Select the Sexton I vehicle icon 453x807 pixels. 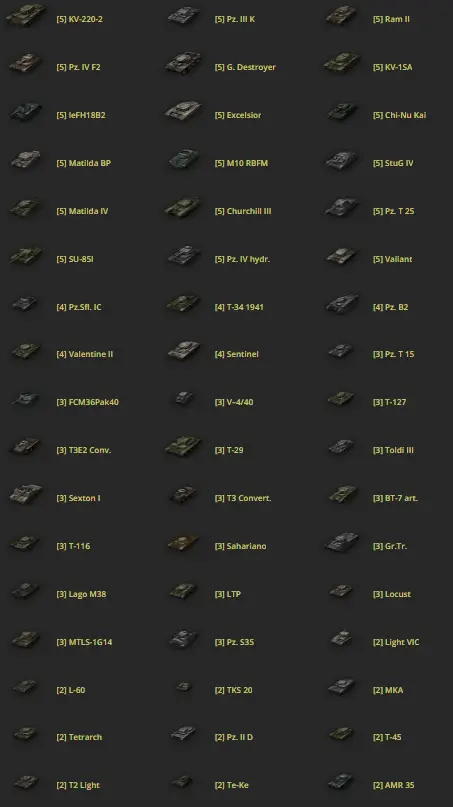[26, 495]
